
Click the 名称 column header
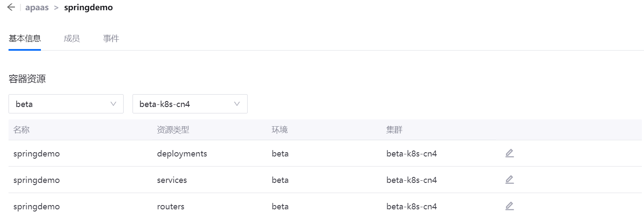point(21,130)
